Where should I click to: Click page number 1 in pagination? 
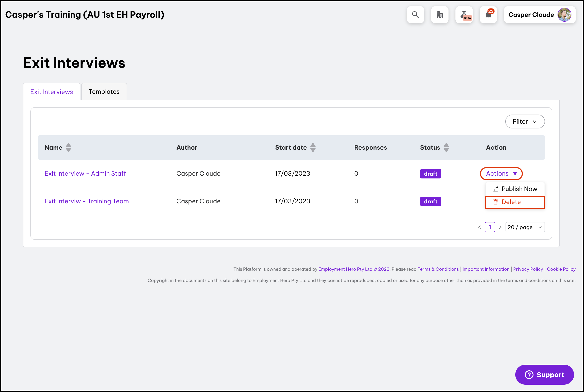tap(490, 227)
